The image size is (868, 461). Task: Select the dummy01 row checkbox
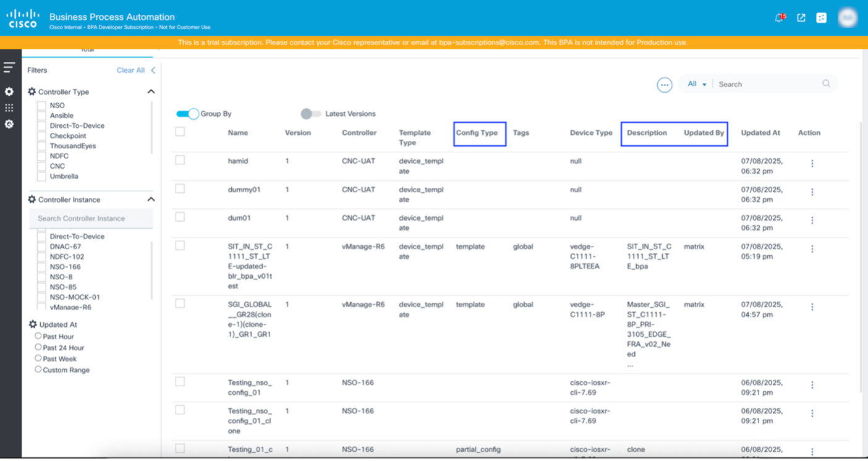pyautogui.click(x=180, y=188)
